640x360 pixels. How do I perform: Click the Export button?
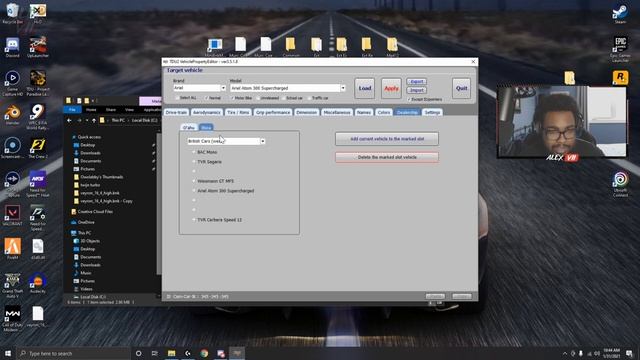(x=416, y=82)
